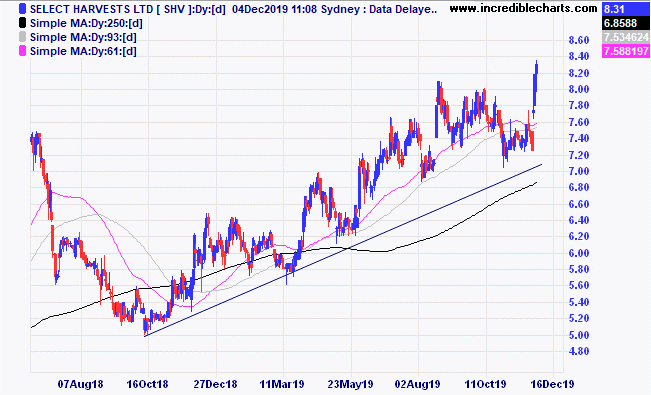
Task: Click the 07Aug18 date axis label
Action: (81, 384)
